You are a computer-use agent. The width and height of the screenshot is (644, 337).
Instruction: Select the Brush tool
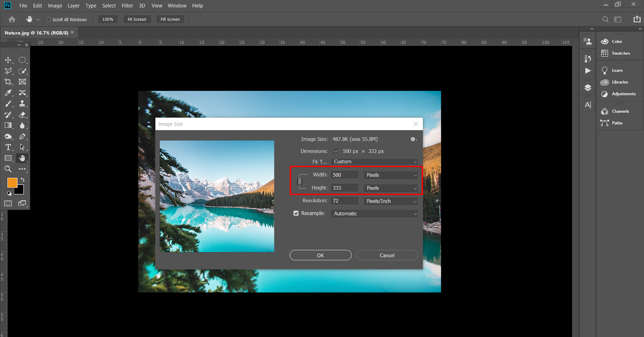click(x=8, y=104)
